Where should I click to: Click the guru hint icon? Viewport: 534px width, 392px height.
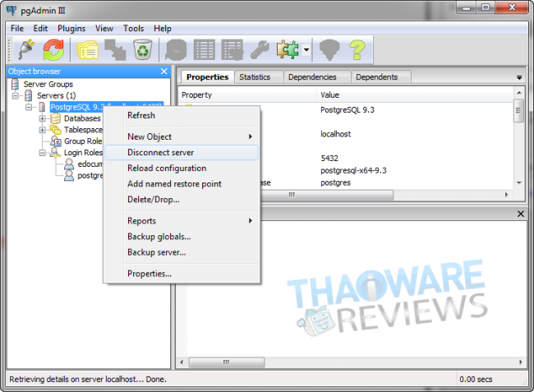pos(329,50)
